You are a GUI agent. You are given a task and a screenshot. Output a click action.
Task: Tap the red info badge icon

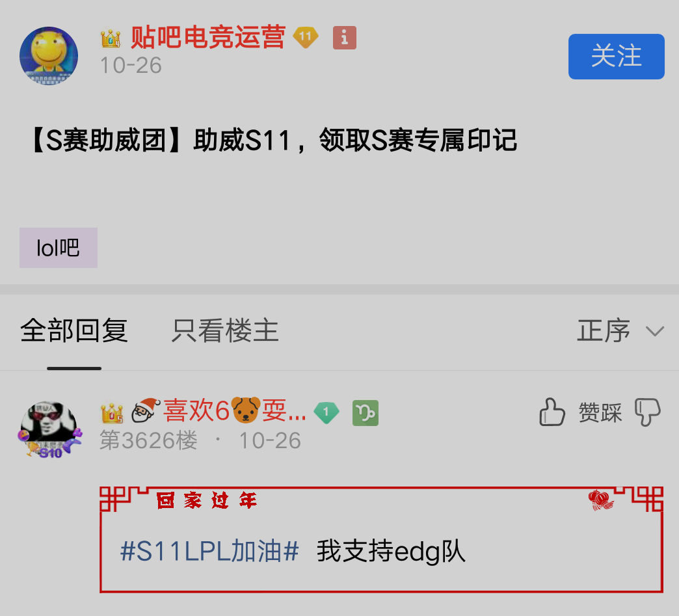coord(344,38)
